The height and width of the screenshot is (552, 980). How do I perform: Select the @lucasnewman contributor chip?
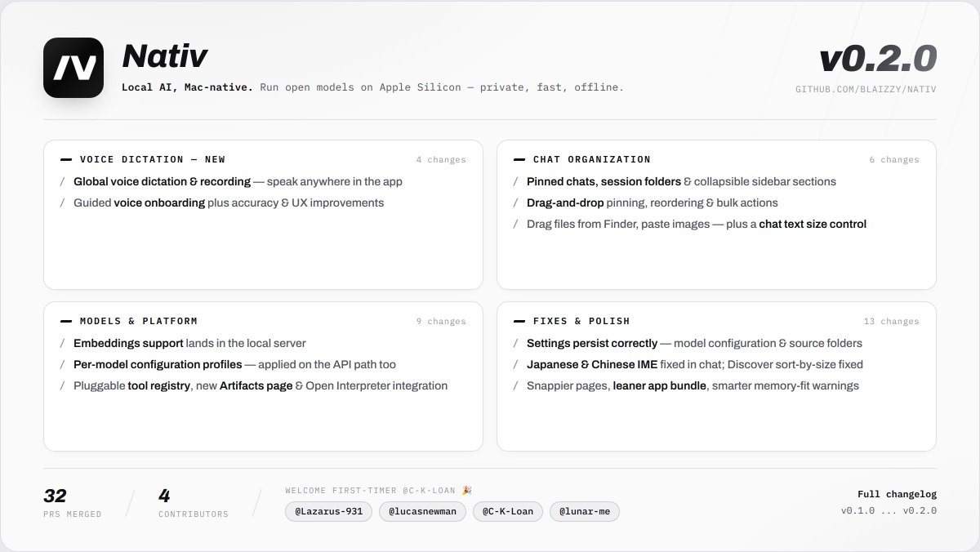pyautogui.click(x=423, y=511)
